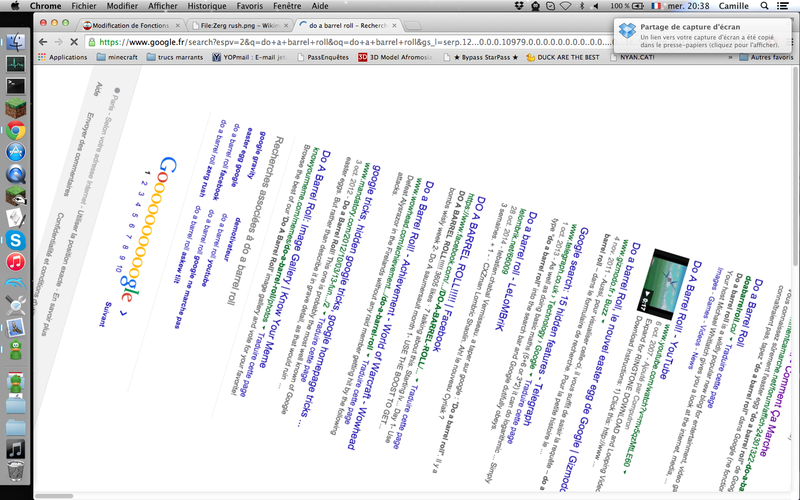Open Skype from the dock
The height and width of the screenshot is (500, 800).
(x=16, y=240)
